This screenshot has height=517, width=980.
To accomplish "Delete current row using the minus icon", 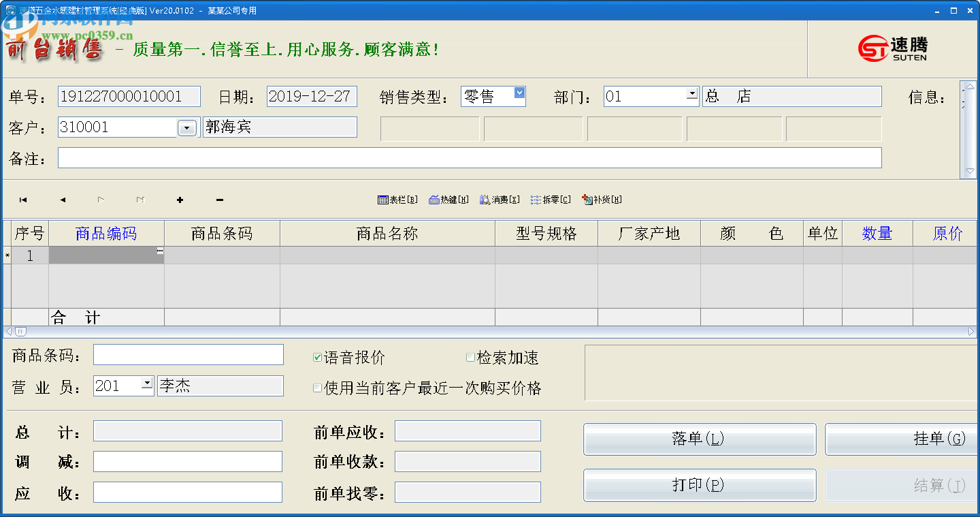I will point(219,200).
